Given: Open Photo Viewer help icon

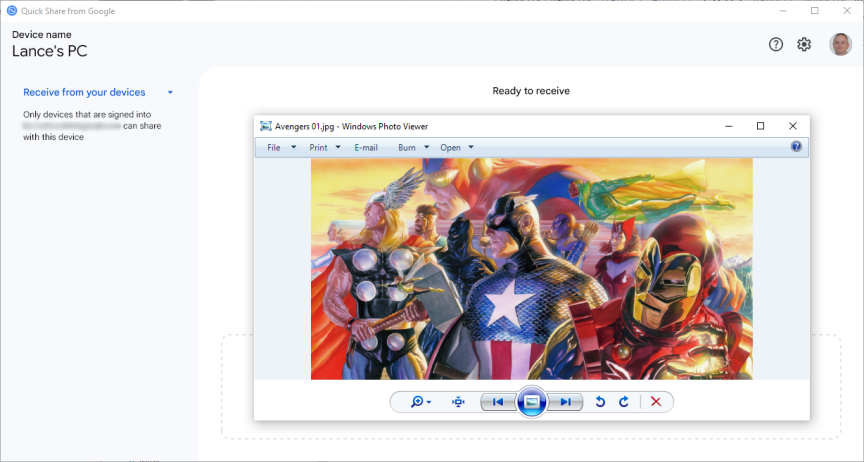Looking at the screenshot, I should [x=796, y=147].
